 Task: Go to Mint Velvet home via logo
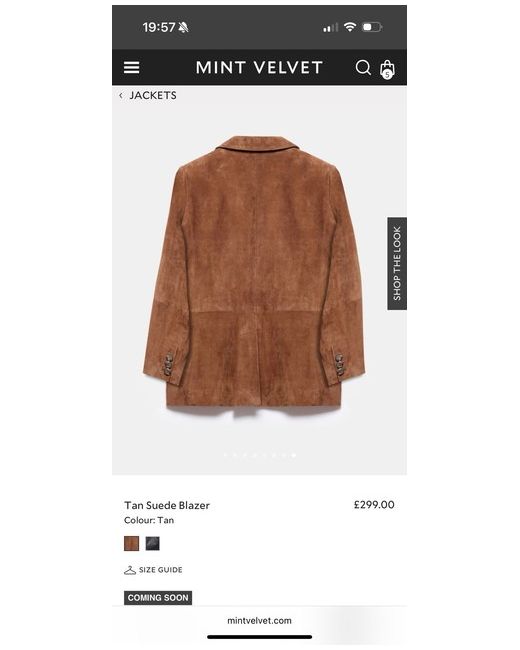[x=259, y=68]
